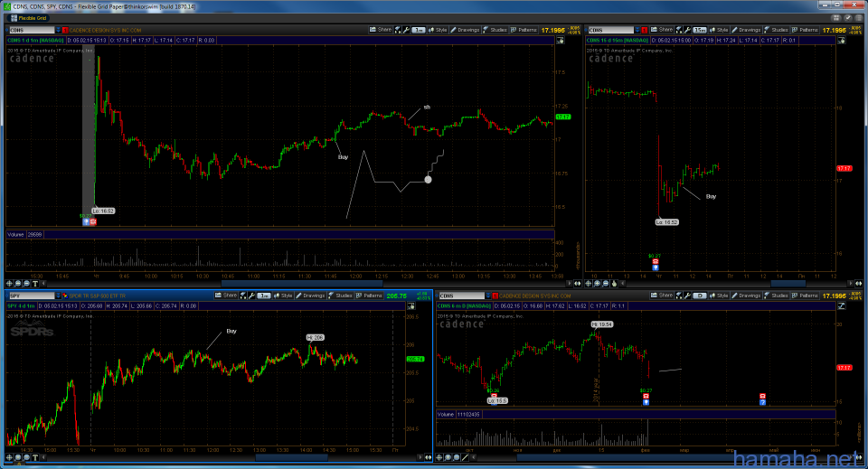Open Share menu in top-left CDNS chart
This screenshot has height=469, width=868.
point(381,30)
